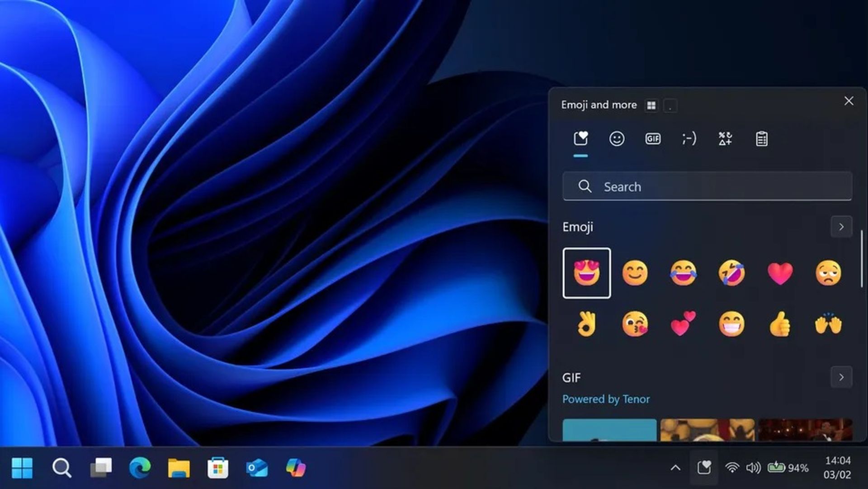This screenshot has width=868, height=489.
Task: Click the Outlook taskbar icon
Action: [x=256, y=468]
